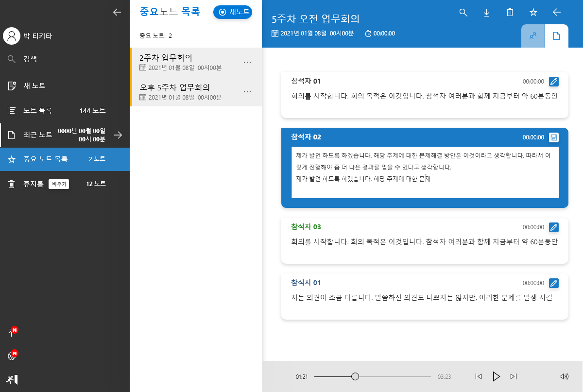Click the stopwatch icon next to 00:00:00

click(x=368, y=34)
